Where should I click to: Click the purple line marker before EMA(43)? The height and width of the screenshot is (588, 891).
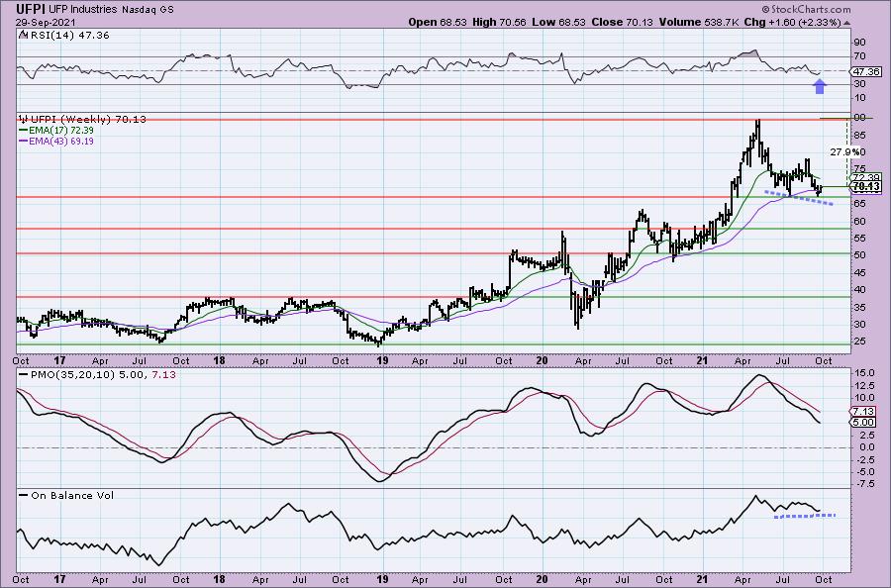point(24,141)
